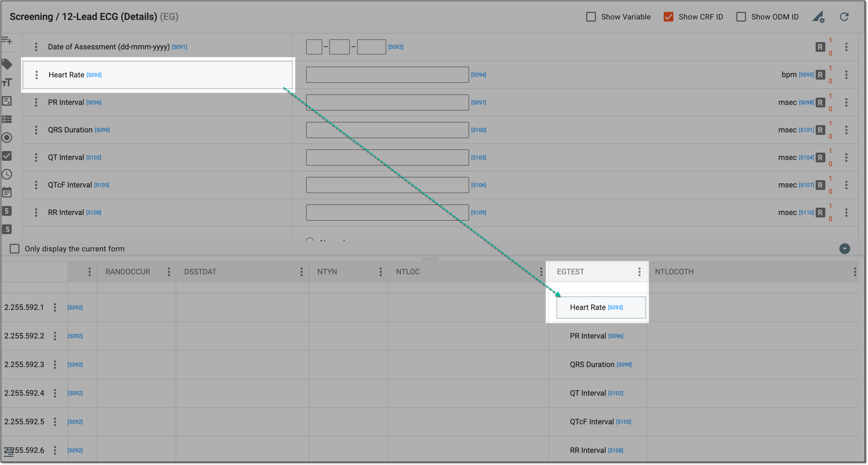Select the tag label tool icon
The width and height of the screenshot is (868, 465).
point(7,64)
